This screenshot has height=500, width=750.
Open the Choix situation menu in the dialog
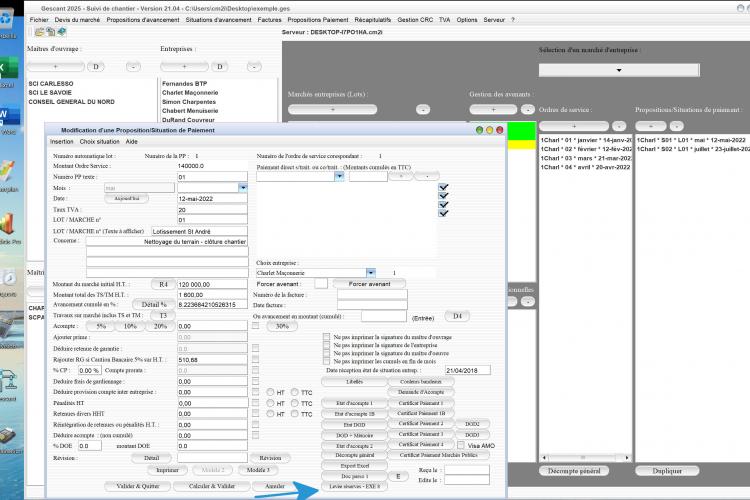click(99, 142)
